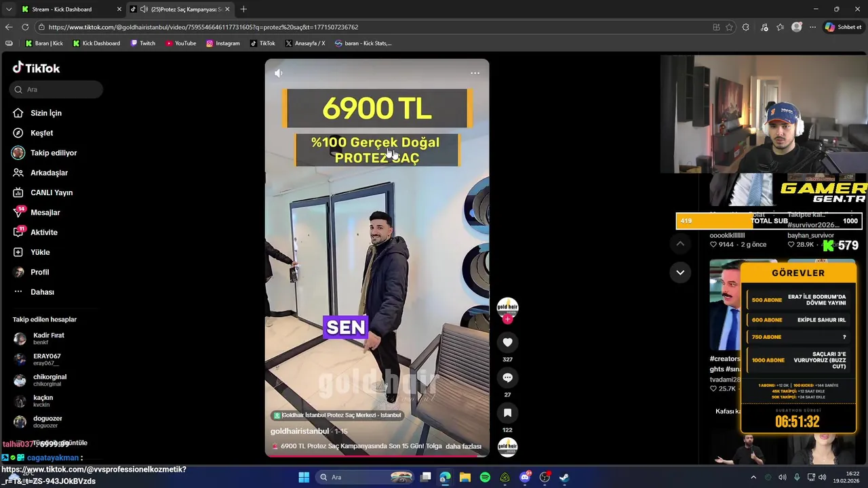This screenshot has height=488, width=868.
Task: Expand the caption with daha fazlası
Action: pyautogui.click(x=463, y=447)
